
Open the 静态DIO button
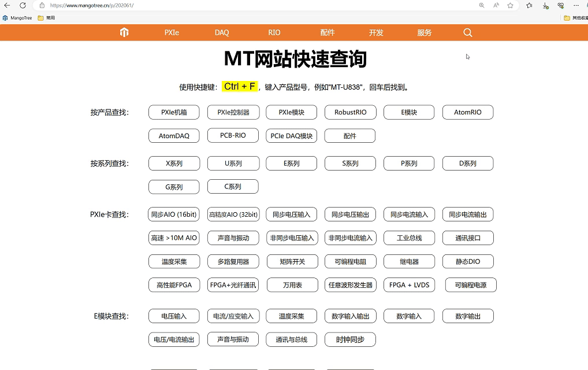(468, 261)
